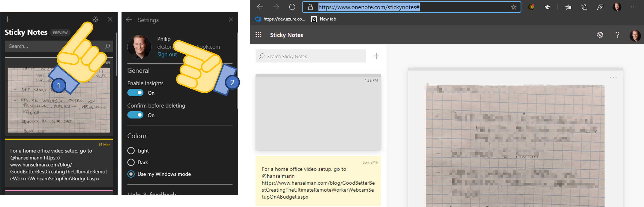
Task: Click the 'Search...' field in the dark Sticky Notes app
Action: [x=59, y=46]
